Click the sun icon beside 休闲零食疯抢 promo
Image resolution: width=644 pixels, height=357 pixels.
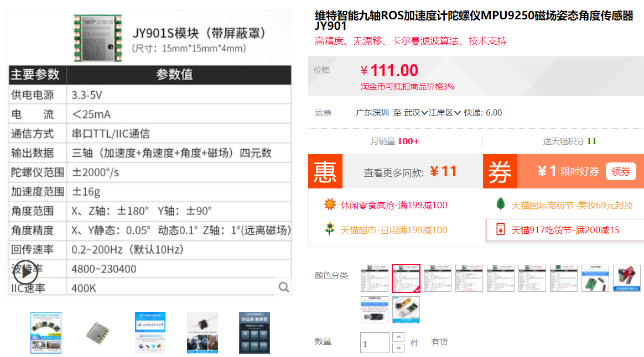pos(330,204)
